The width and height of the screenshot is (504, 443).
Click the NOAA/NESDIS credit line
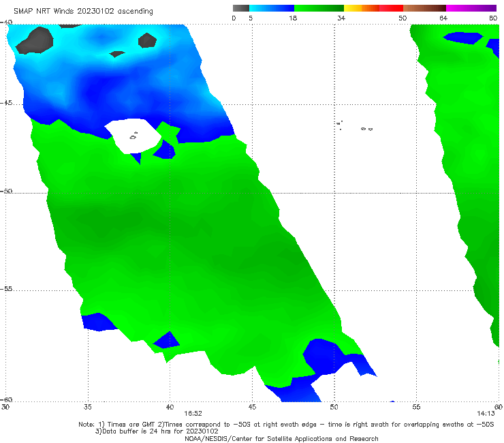[x=281, y=439]
